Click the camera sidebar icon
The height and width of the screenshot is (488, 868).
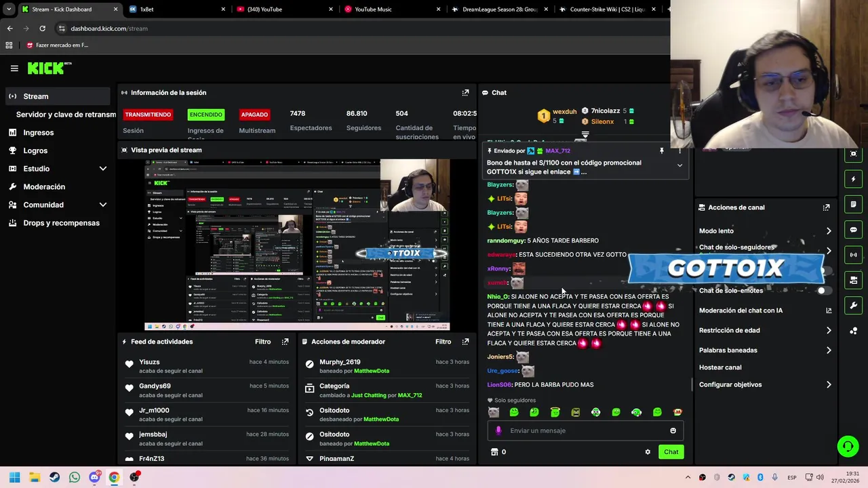(x=853, y=154)
